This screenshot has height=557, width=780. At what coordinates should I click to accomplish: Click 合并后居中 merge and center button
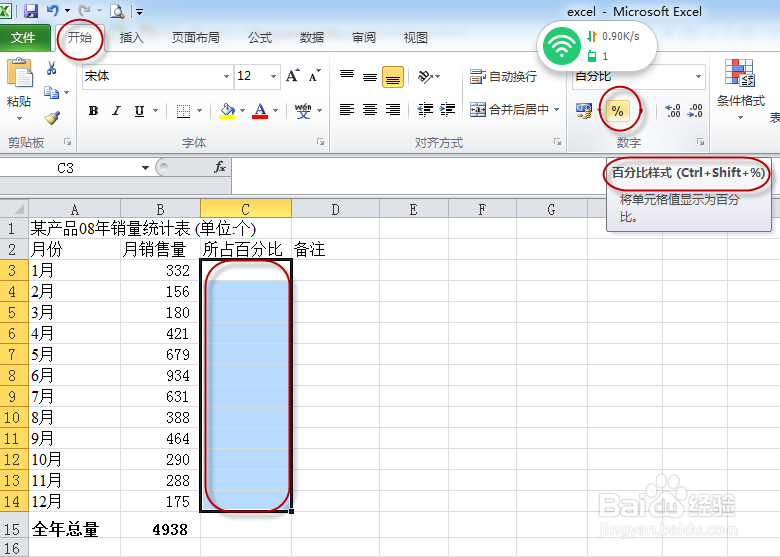(x=509, y=109)
